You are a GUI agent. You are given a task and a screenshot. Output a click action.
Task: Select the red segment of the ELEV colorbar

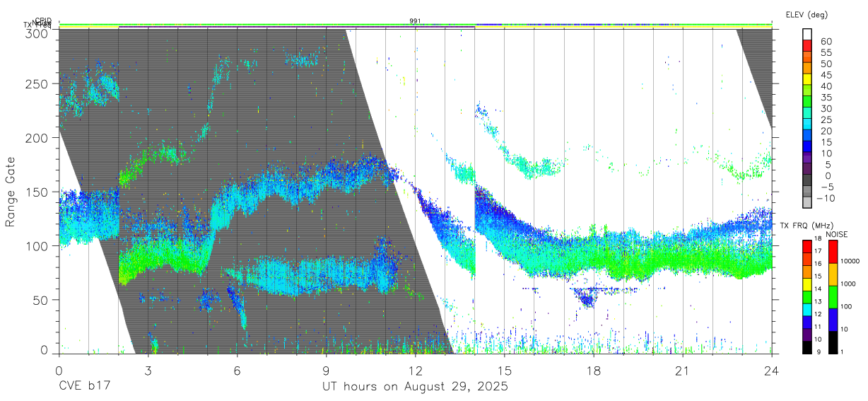[807, 45]
